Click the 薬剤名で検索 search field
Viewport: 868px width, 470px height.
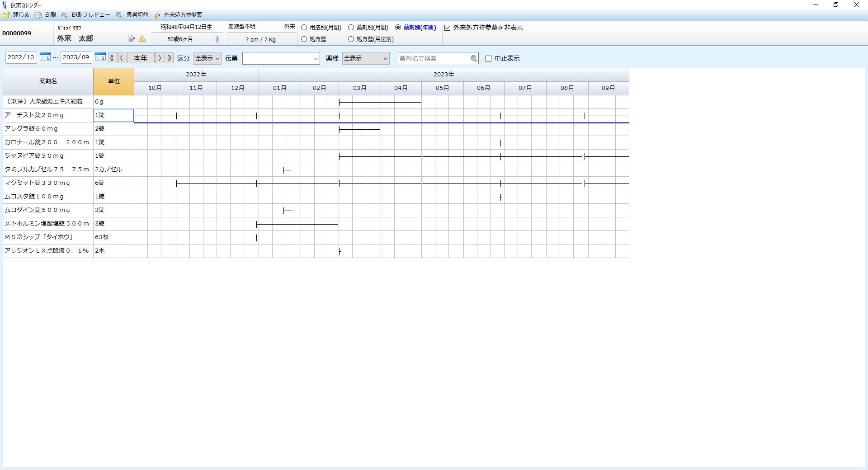[433, 58]
